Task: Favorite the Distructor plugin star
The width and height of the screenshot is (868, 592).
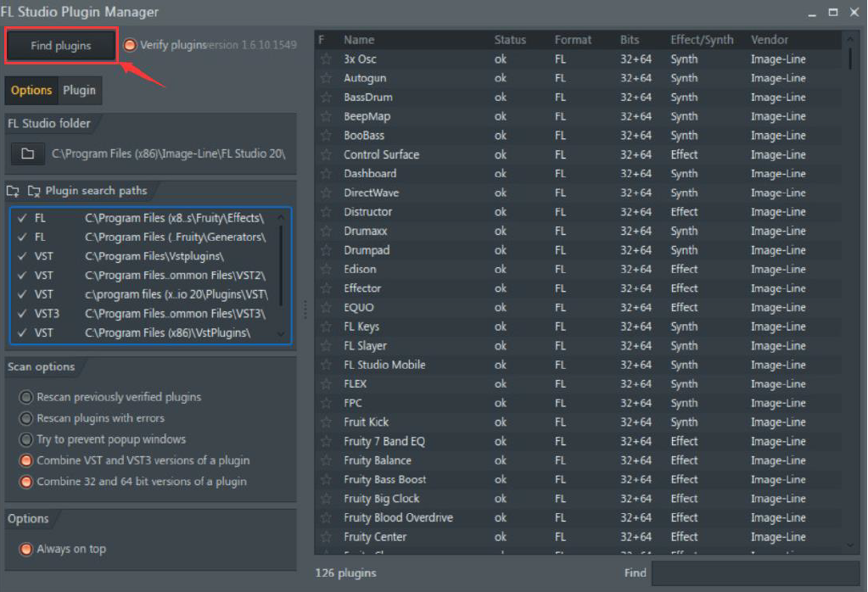Action: pyautogui.click(x=326, y=211)
